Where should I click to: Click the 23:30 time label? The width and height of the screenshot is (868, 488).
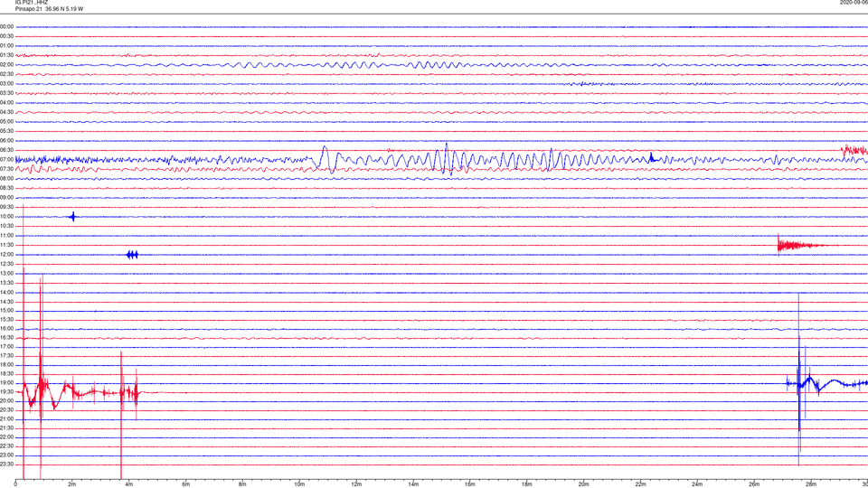coord(6,464)
